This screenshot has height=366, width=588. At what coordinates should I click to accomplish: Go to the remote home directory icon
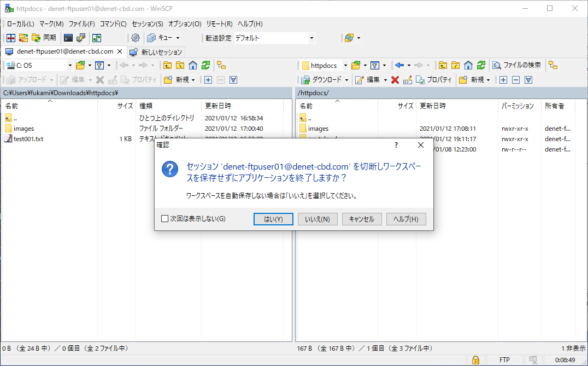pyautogui.click(x=468, y=65)
